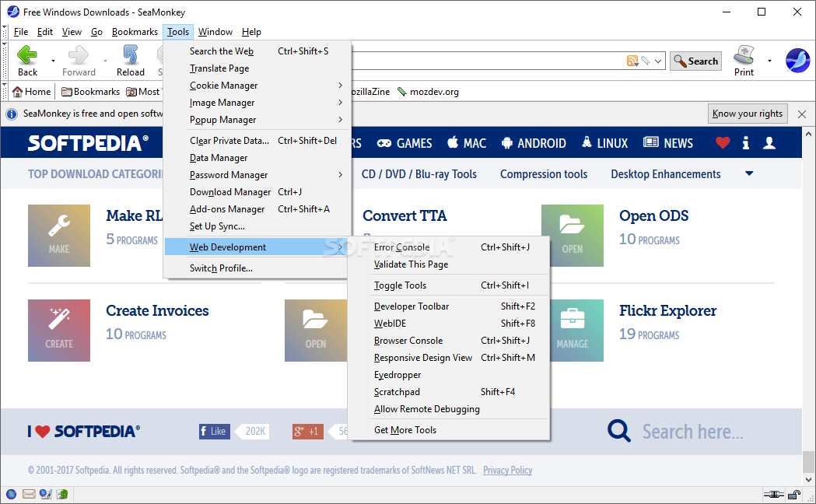Image resolution: width=816 pixels, height=504 pixels.
Task: Select Clear Private Data menu item
Action: (257, 141)
